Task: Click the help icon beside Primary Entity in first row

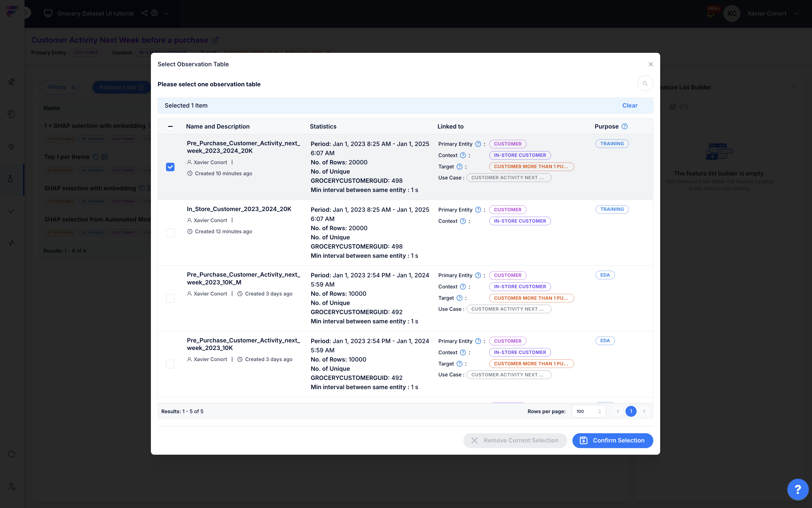Action: click(478, 144)
